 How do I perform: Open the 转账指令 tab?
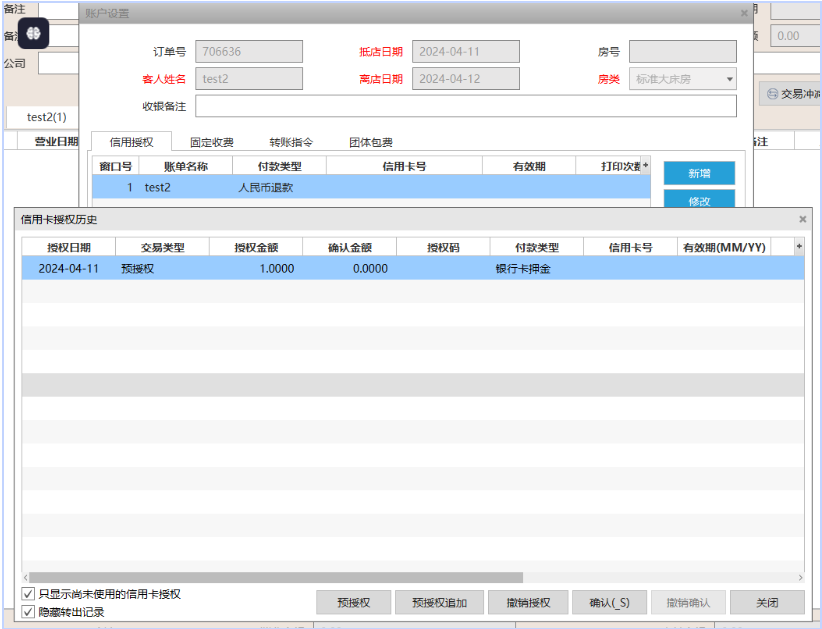point(291,143)
